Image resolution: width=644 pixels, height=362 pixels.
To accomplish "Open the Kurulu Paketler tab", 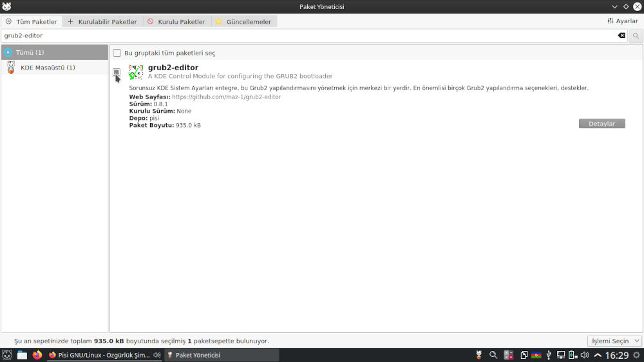I will click(177, 21).
